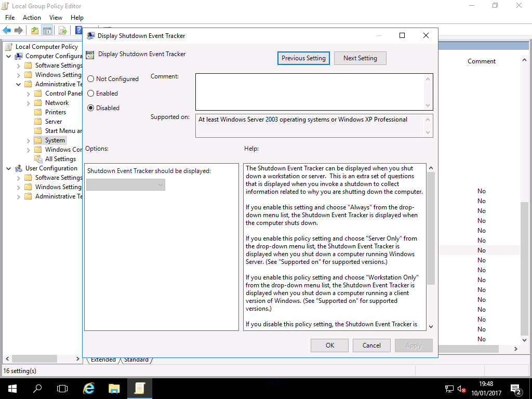Image resolution: width=532 pixels, height=399 pixels.
Task: Expand Administrative Templates under User Configuration
Action: pyautogui.click(x=19, y=197)
